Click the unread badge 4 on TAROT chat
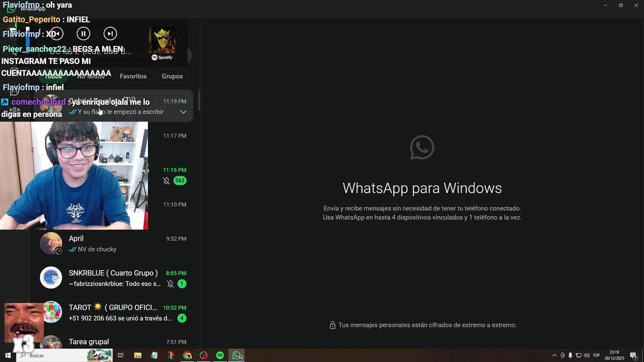Viewport: 644px width, 362px height. 182,318
